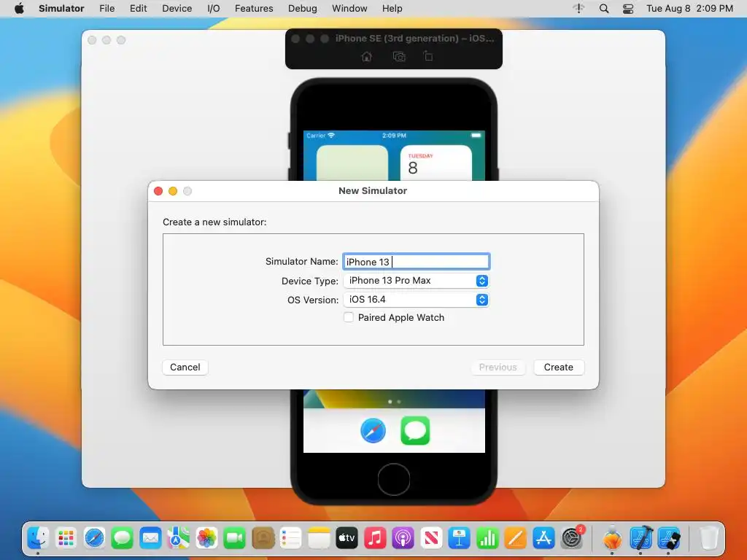The width and height of the screenshot is (747, 560).
Task: Open Pages from the dock
Action: (x=516, y=539)
